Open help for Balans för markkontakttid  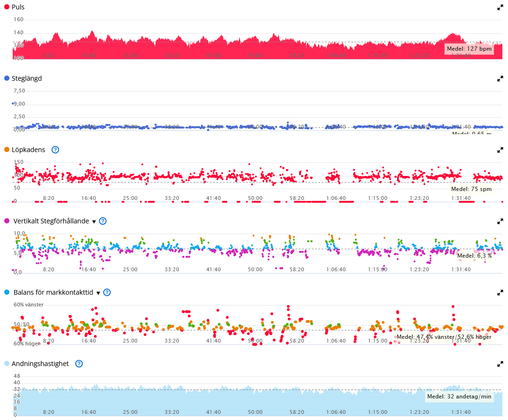point(107,292)
